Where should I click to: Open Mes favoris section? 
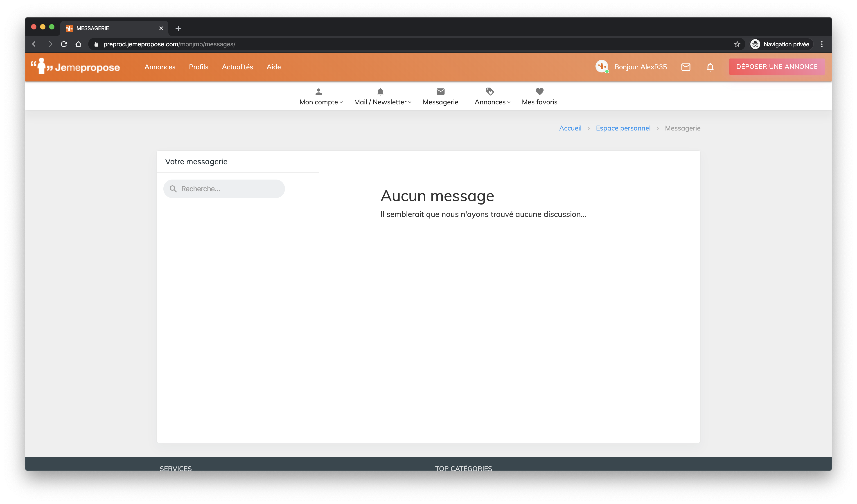(539, 97)
